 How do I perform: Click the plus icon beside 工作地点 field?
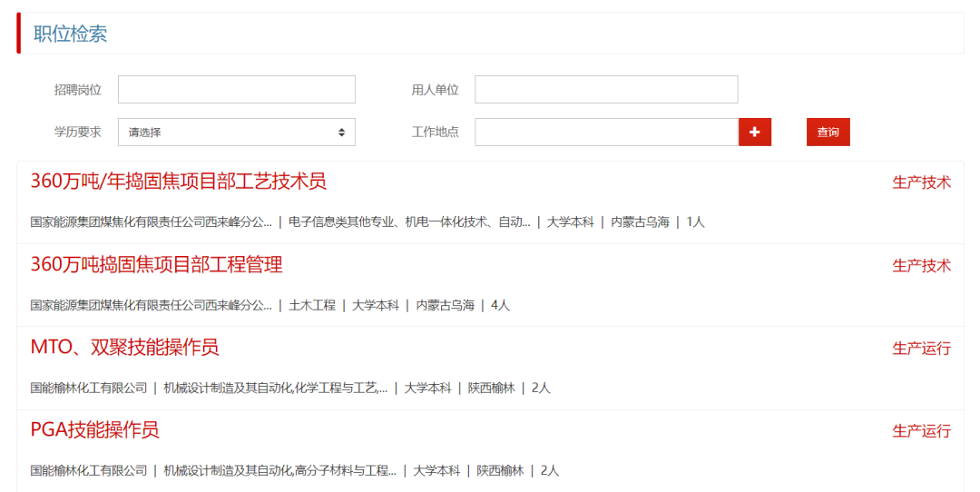pyautogui.click(x=754, y=132)
